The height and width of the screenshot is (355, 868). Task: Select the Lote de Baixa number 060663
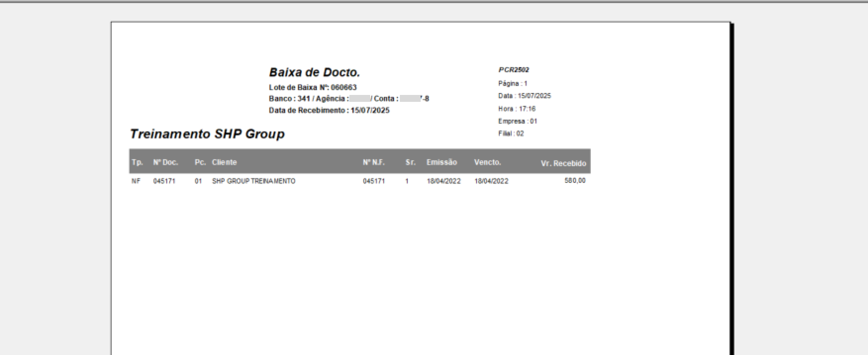coord(343,88)
